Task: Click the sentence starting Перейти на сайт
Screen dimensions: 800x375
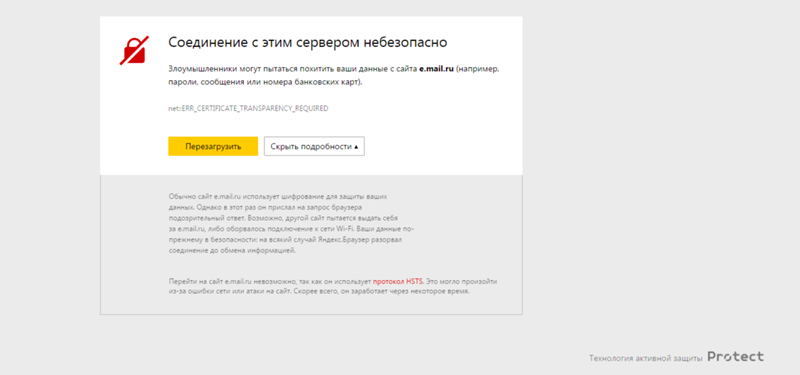Action: (x=333, y=287)
